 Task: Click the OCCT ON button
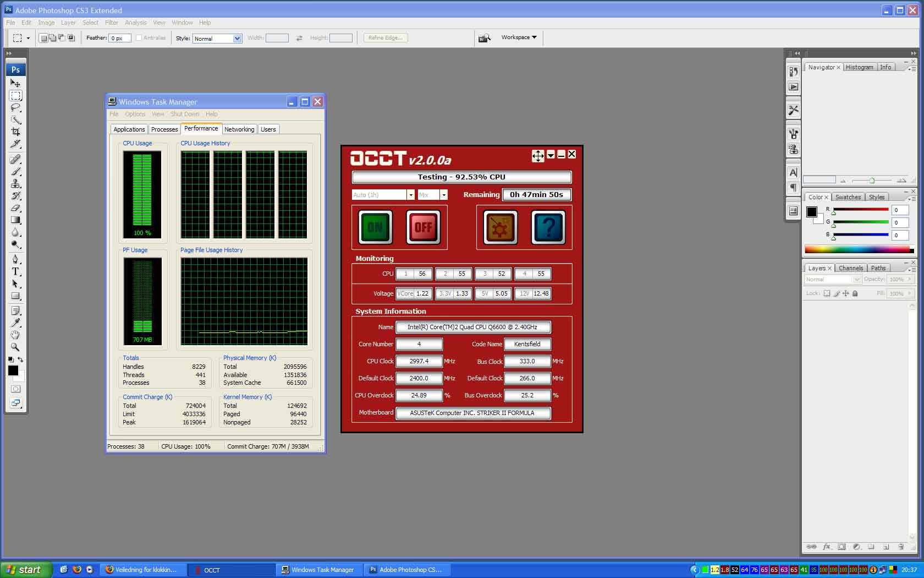375,227
